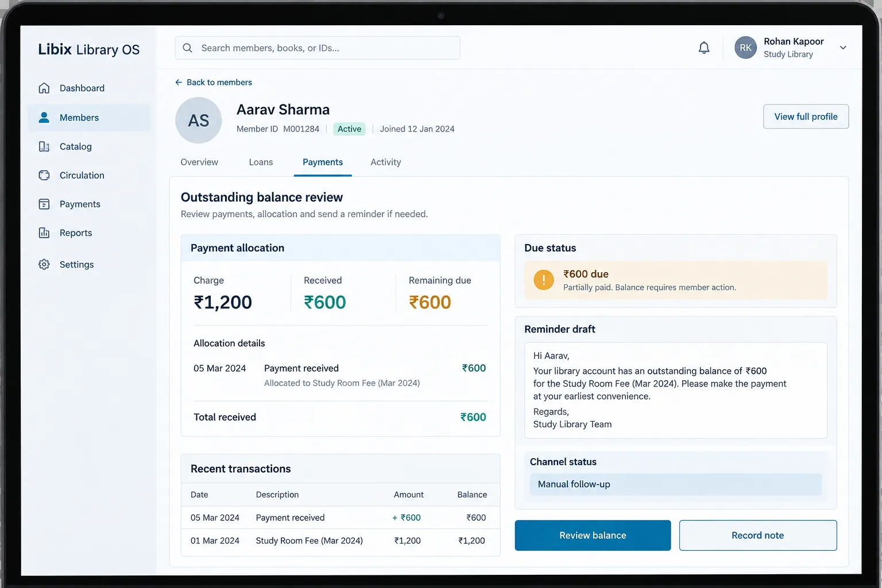882x588 pixels.
Task: Open the Activity tab
Action: (x=386, y=162)
